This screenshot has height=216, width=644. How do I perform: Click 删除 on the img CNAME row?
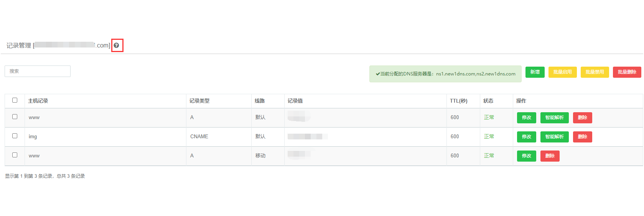click(x=582, y=137)
